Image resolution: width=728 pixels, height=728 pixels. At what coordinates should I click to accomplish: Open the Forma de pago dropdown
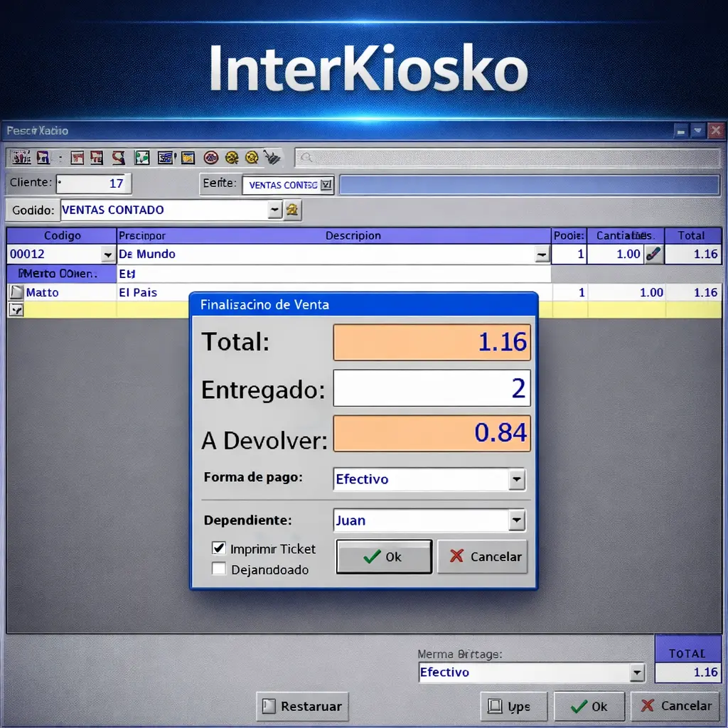[x=517, y=479]
